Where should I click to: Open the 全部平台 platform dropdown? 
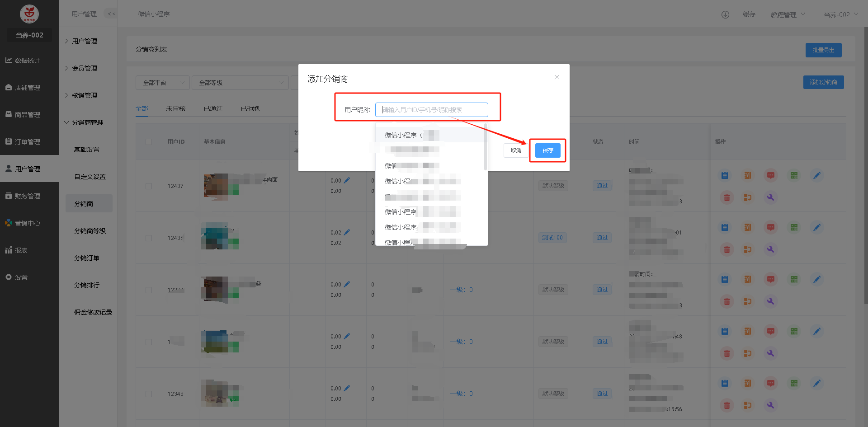(x=163, y=83)
